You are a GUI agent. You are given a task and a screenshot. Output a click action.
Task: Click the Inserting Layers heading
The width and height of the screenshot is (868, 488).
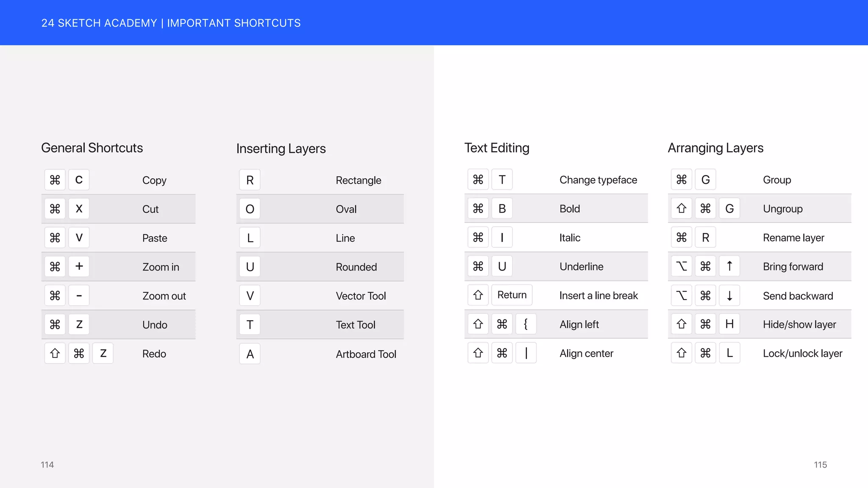(x=281, y=149)
